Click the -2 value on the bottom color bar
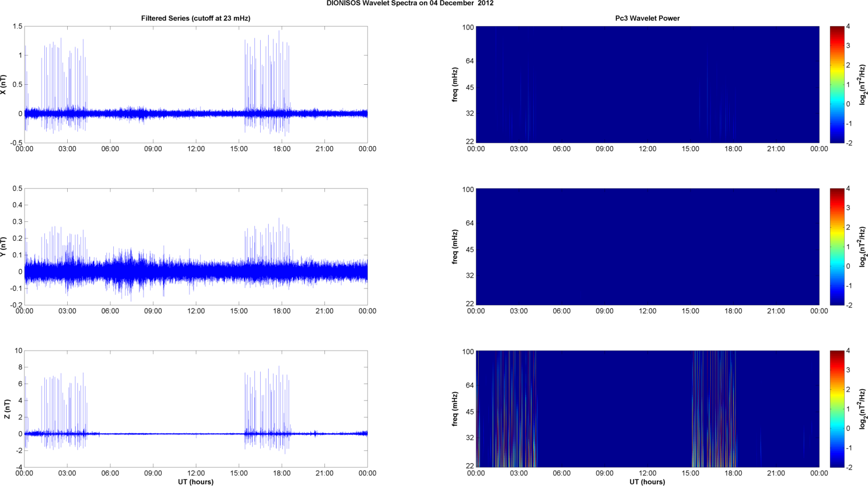Screen dimensions: 868x486 point(849,467)
